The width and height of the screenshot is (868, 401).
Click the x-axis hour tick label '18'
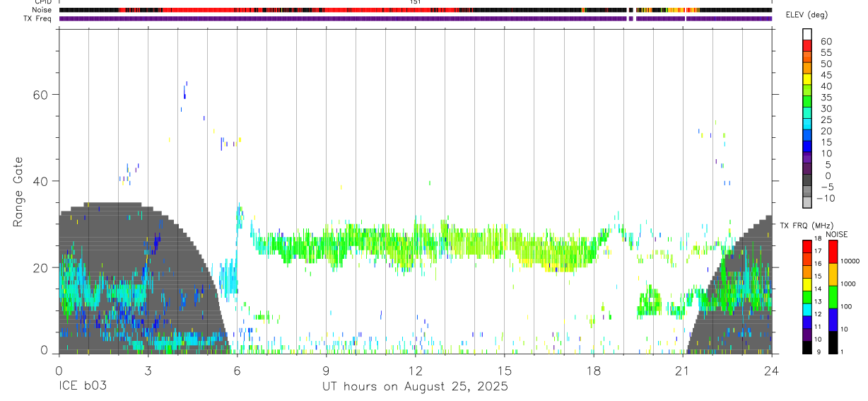pos(594,369)
